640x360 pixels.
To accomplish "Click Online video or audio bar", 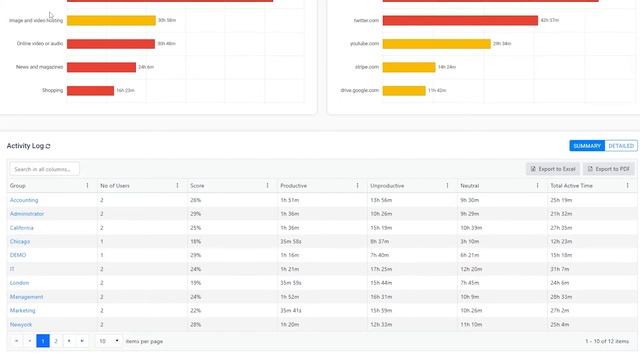I will (111, 44).
